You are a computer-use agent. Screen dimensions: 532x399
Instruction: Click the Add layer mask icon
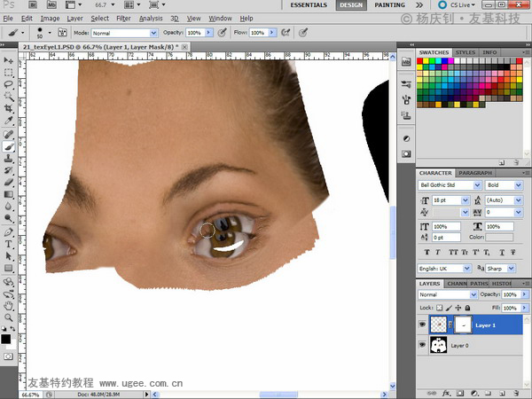click(460, 393)
